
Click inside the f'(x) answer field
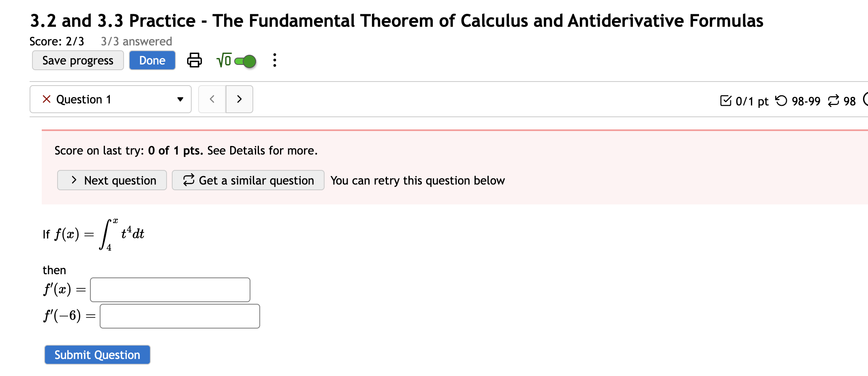pyautogui.click(x=170, y=289)
